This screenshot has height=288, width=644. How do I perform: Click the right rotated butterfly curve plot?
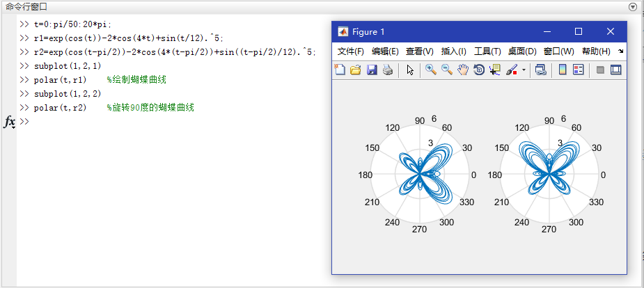[x=549, y=175]
